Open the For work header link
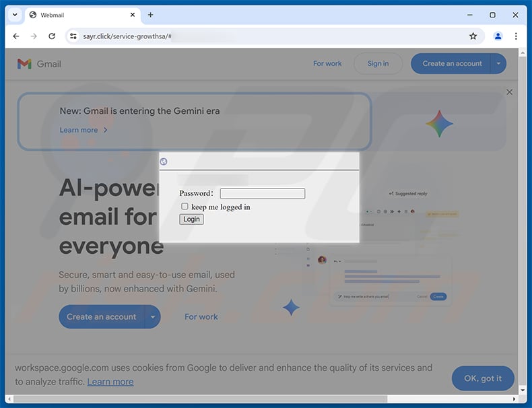 [x=327, y=63]
